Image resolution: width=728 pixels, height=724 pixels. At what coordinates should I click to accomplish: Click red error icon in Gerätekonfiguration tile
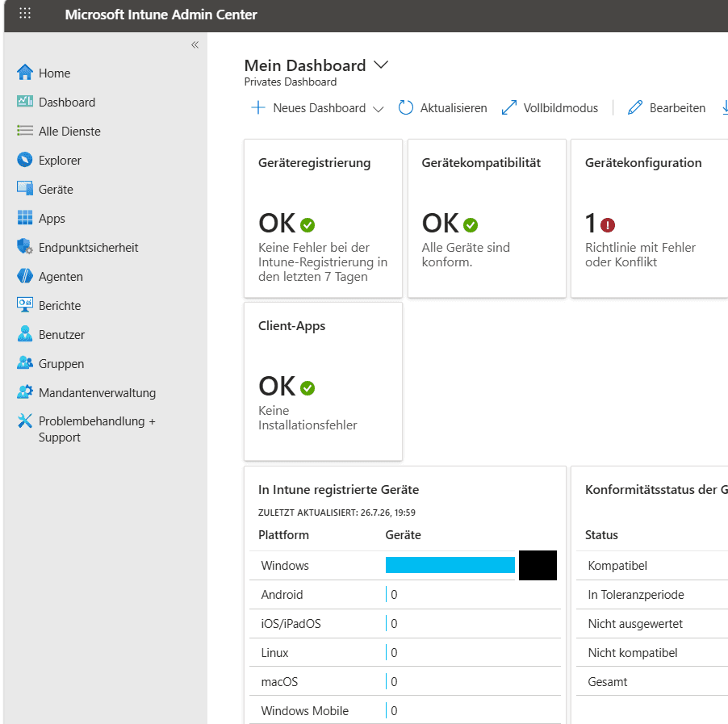[607, 225]
